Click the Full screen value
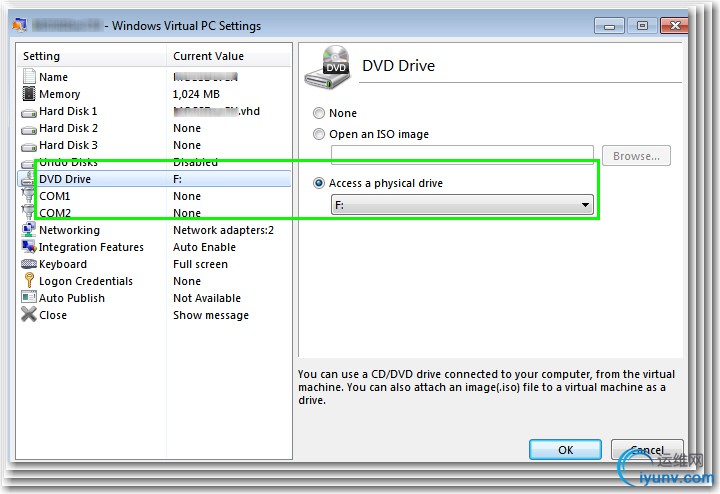Viewport: 720px width, 494px height. point(200,264)
